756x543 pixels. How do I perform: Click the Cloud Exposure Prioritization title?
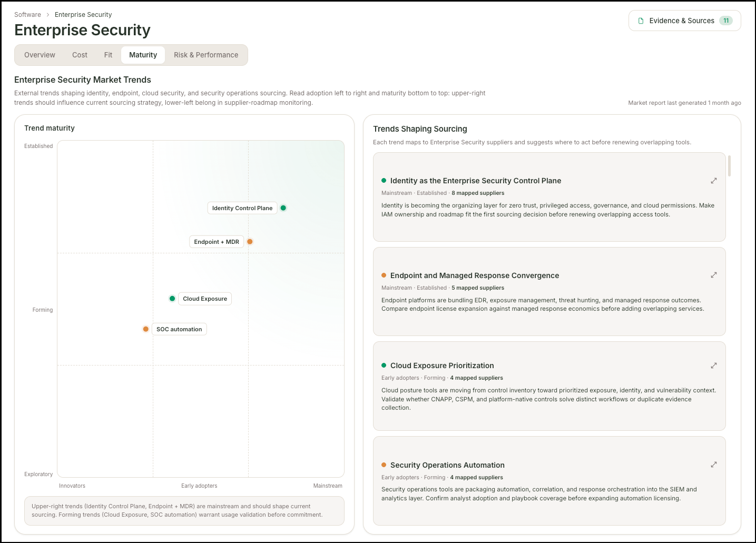click(x=442, y=366)
